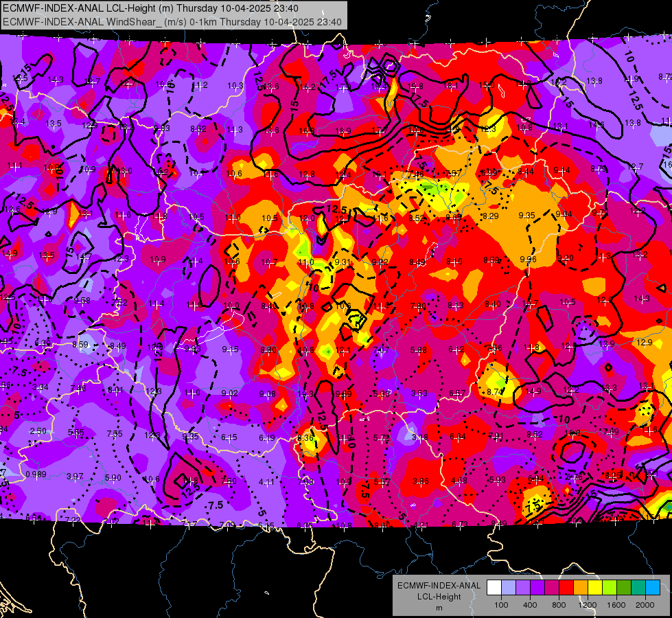This screenshot has width=672, height=618.
Task: Click the white legend color swatch
Action: pyautogui.click(x=494, y=587)
